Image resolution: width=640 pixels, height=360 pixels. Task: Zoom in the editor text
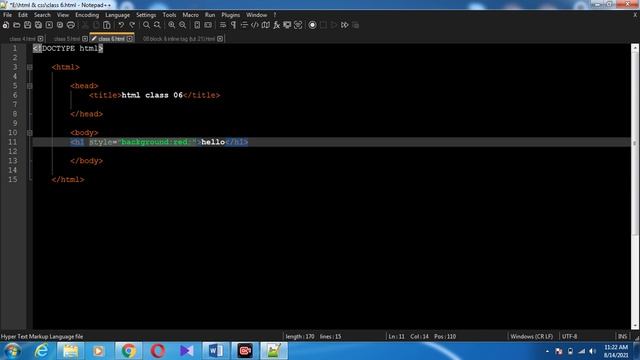(171, 25)
